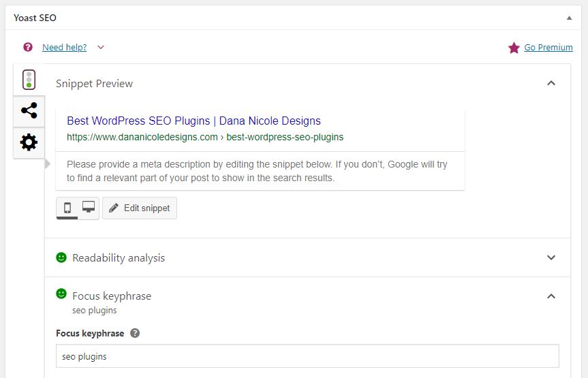
Task: Open the Need help? link
Action: 65,48
